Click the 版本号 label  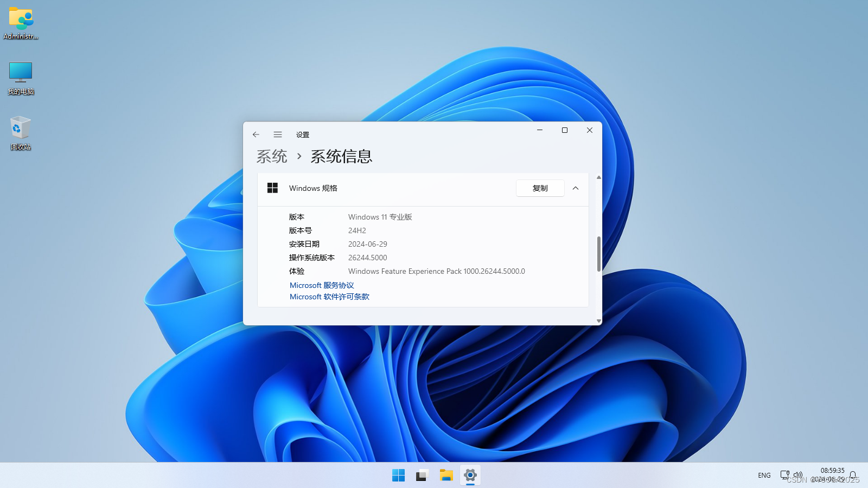click(301, 230)
